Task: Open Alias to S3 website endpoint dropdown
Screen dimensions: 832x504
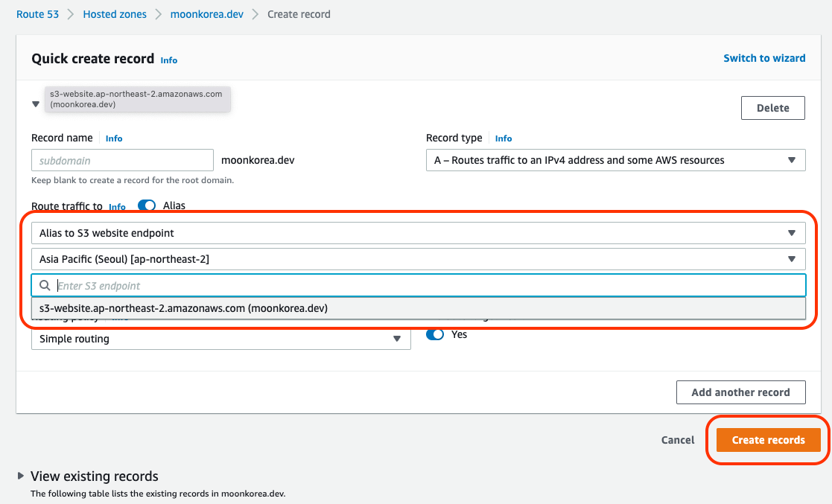Action: click(418, 233)
